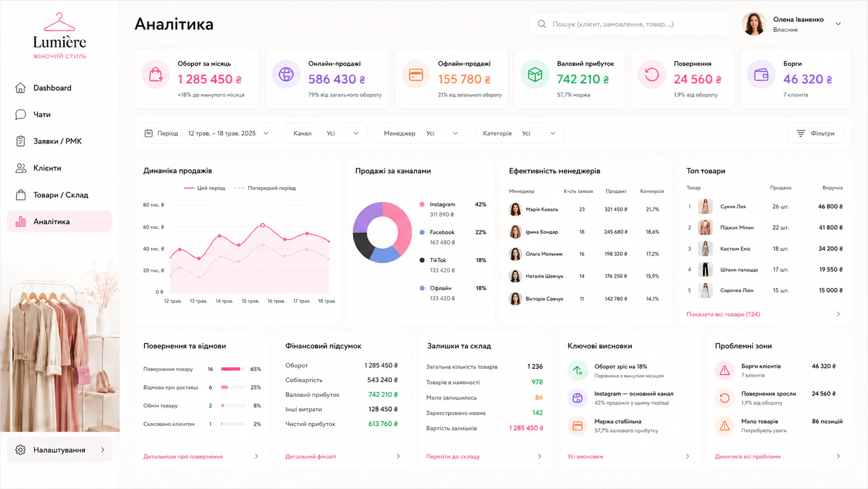Screen dimensions: 868x489
Task: Expand the Канал filter dropdown
Action: 326,134
